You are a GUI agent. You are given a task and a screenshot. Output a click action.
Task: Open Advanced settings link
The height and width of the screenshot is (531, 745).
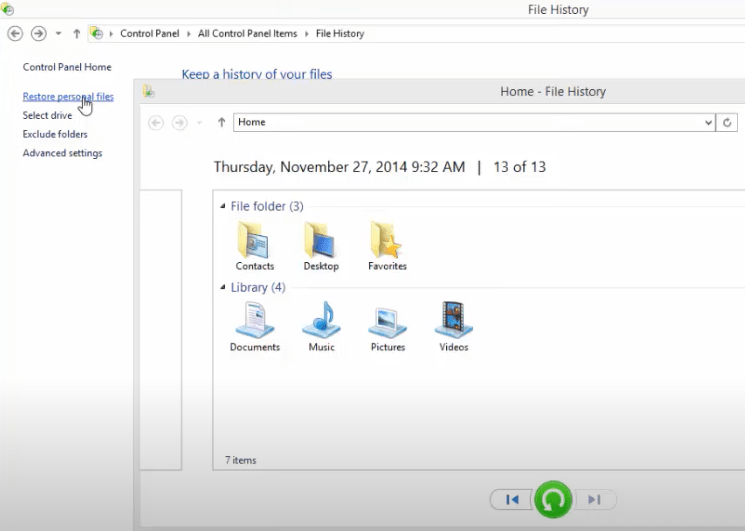[62, 153]
